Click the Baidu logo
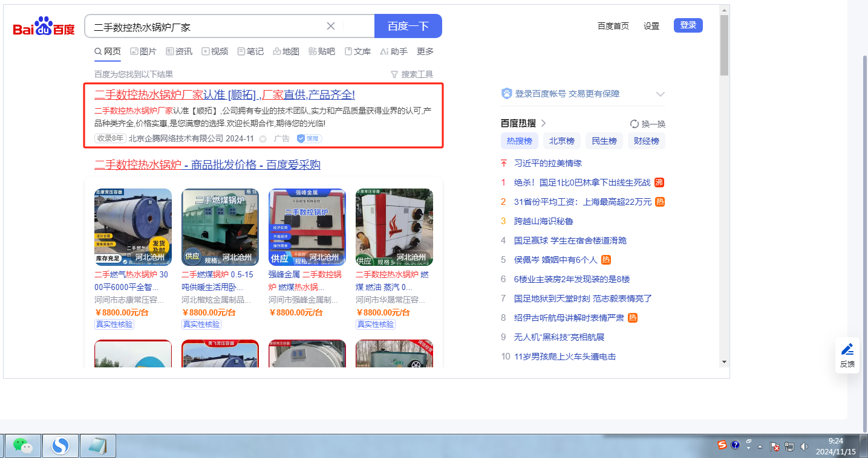This screenshot has height=458, width=868. (x=44, y=27)
